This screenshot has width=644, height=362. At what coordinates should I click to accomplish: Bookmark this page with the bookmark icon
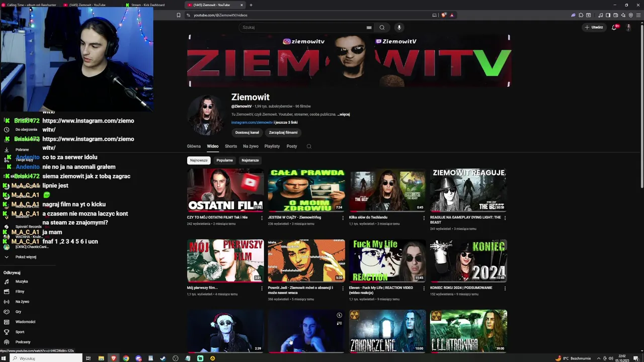[x=179, y=15]
